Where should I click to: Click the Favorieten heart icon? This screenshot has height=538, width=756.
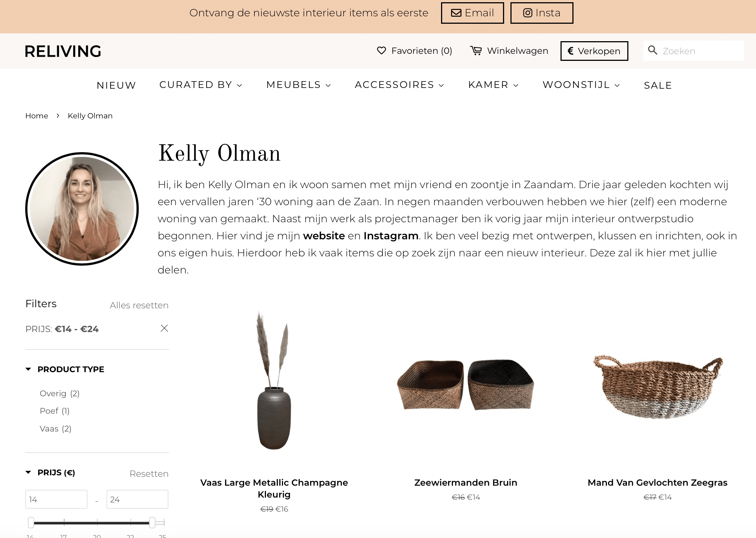coord(381,50)
